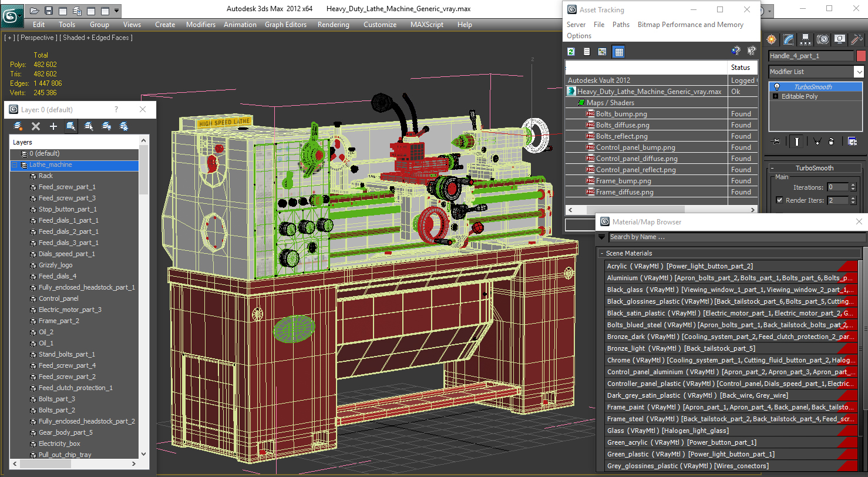Click the Layer list vertical scrollbar

click(144, 297)
